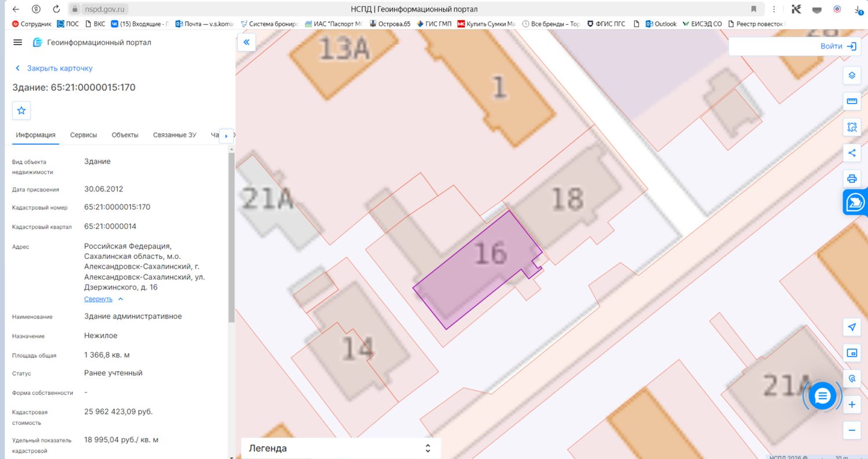The width and height of the screenshot is (868, 459).
Task: Go back in browser history
Action: click(x=16, y=9)
